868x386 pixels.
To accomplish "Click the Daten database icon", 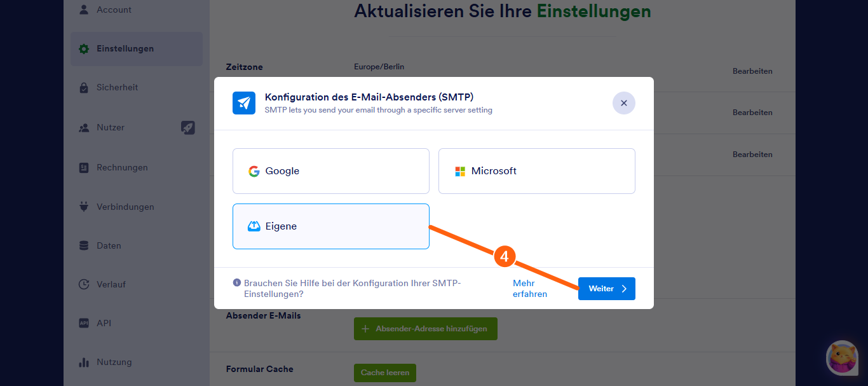I will pos(84,245).
